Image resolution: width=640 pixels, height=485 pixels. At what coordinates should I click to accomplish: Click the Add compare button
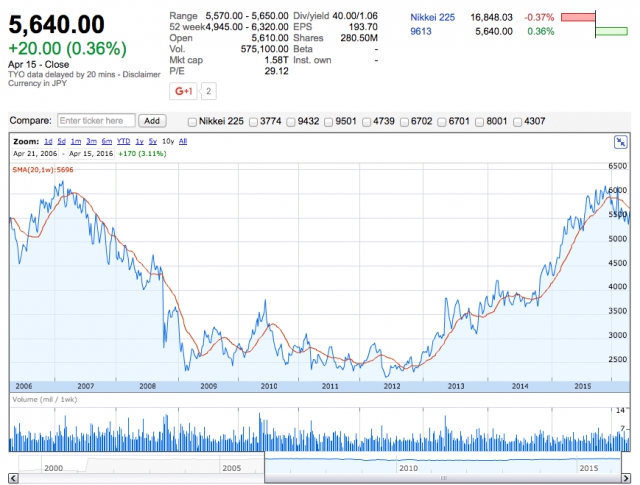(x=152, y=121)
